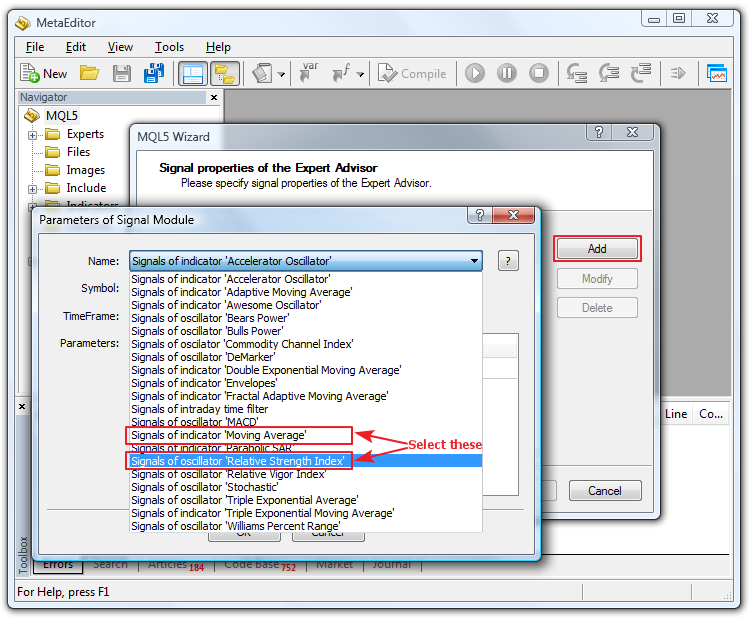This screenshot has width=750, height=618.
Task: Click the Line column header in Toolbox
Action: pos(676,414)
